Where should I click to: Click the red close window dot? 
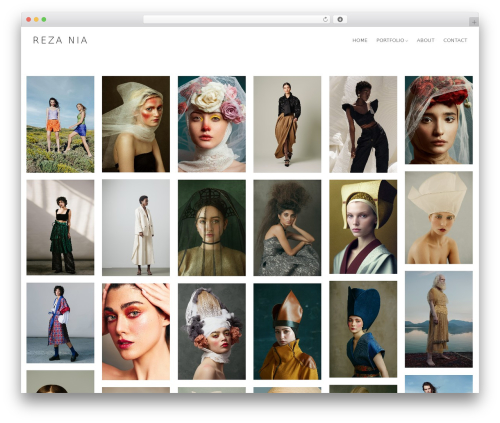click(x=29, y=20)
